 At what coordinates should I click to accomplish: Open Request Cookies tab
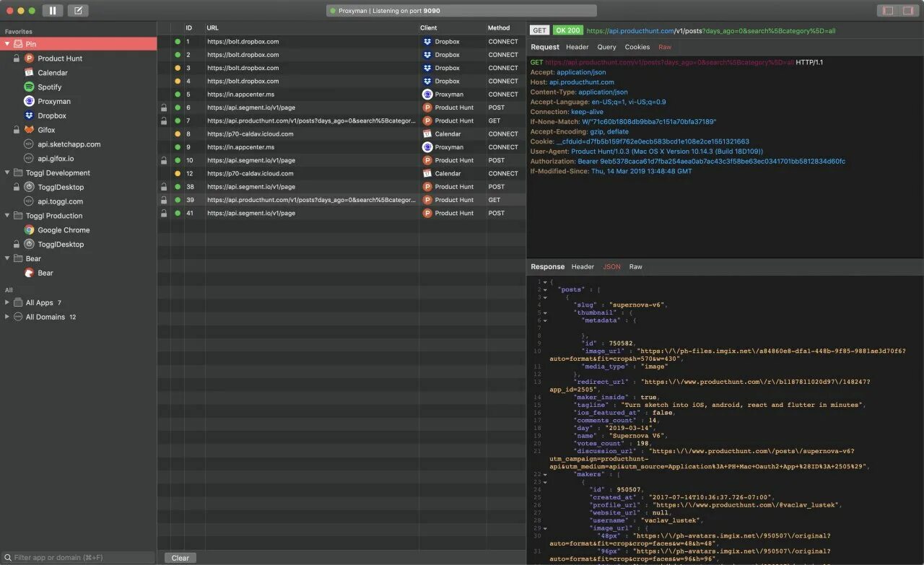[637, 47]
